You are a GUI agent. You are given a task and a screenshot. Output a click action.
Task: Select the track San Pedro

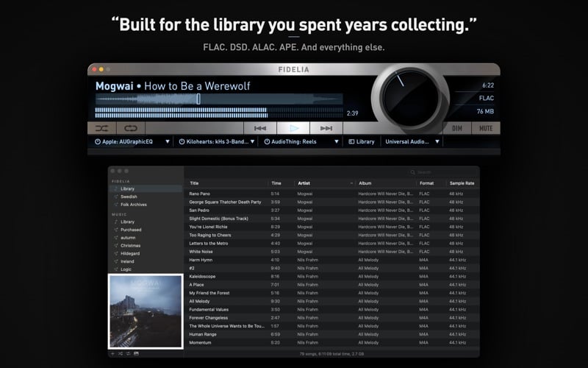tap(332, 210)
